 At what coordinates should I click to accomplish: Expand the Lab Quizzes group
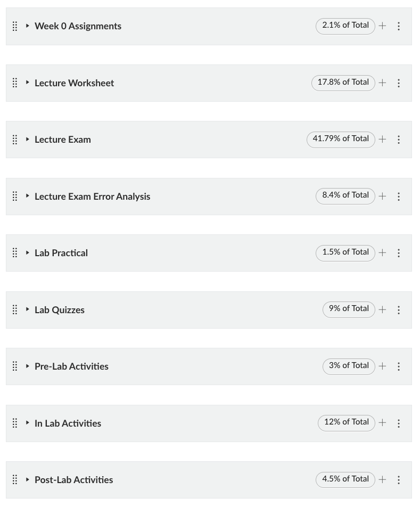[28, 309]
